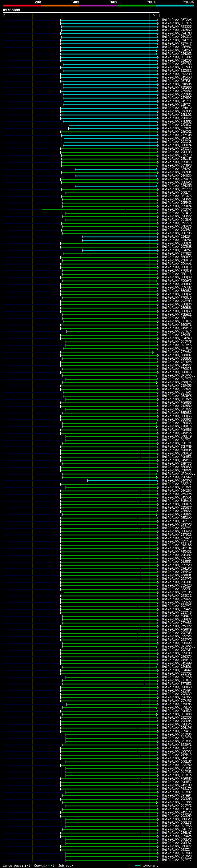Open hit UniRef100_B2ZGS2
The height and width of the screenshot is (868, 197).
click(x=177, y=71)
